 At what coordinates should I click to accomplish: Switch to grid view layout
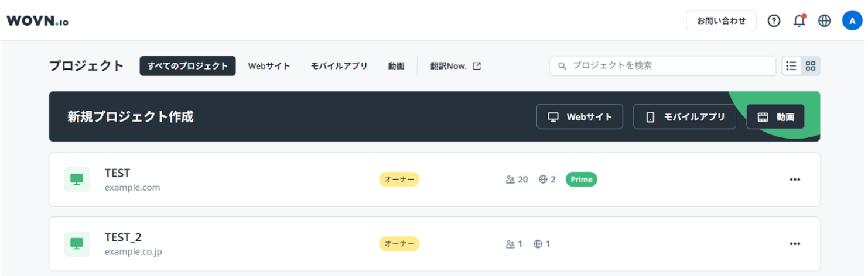(811, 66)
